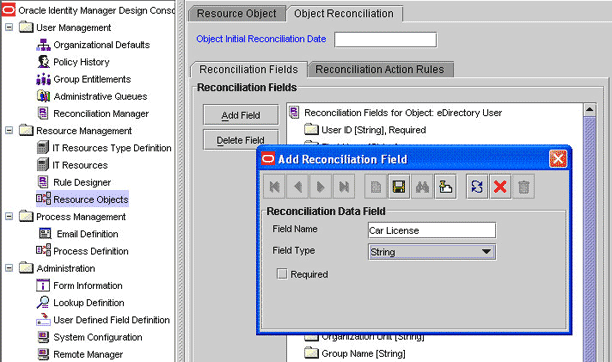The height and width of the screenshot is (362, 612).
Task: Click the Remote Manager icon
Action: click(x=43, y=354)
